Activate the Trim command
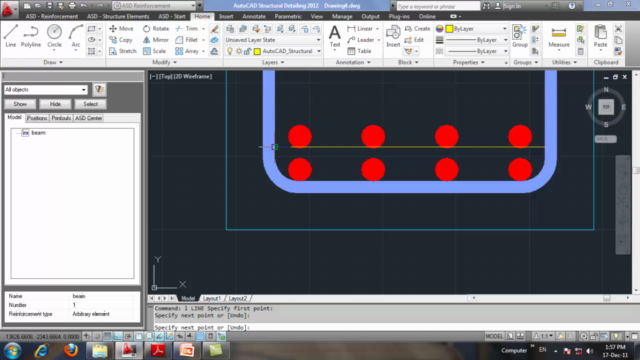This screenshot has height=360, width=640. pyautogui.click(x=187, y=29)
